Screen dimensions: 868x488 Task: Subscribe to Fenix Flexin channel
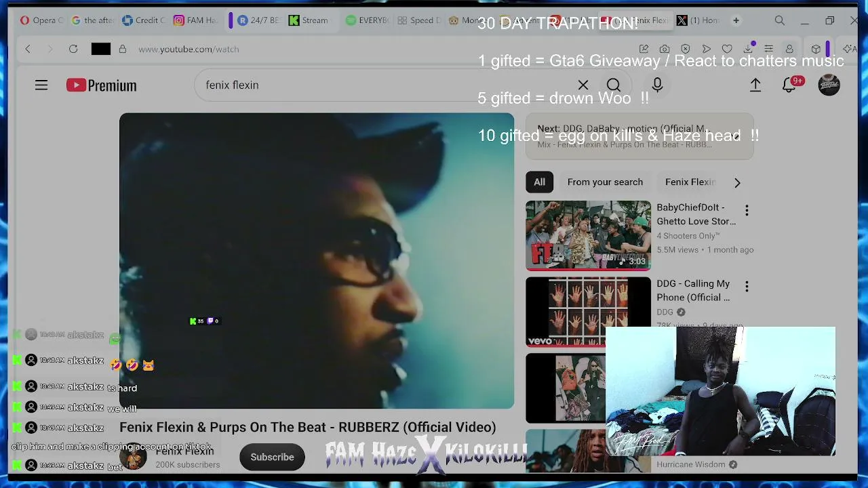[x=272, y=457]
